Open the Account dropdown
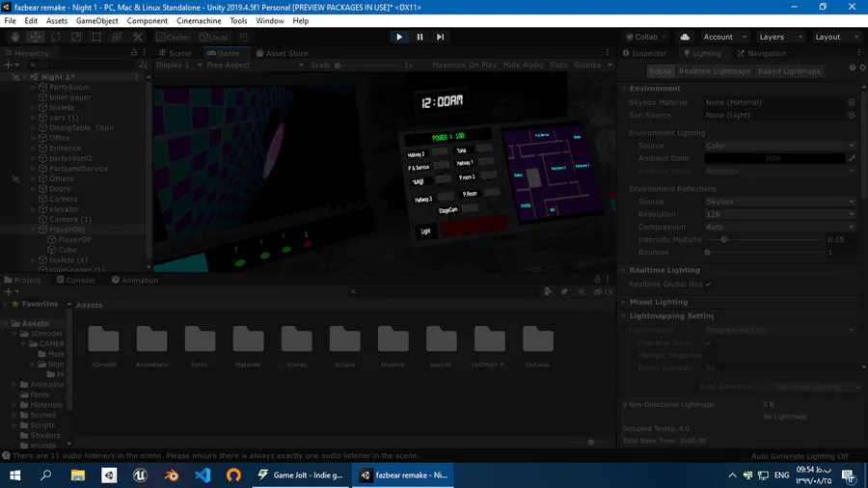868x488 pixels. tap(724, 37)
